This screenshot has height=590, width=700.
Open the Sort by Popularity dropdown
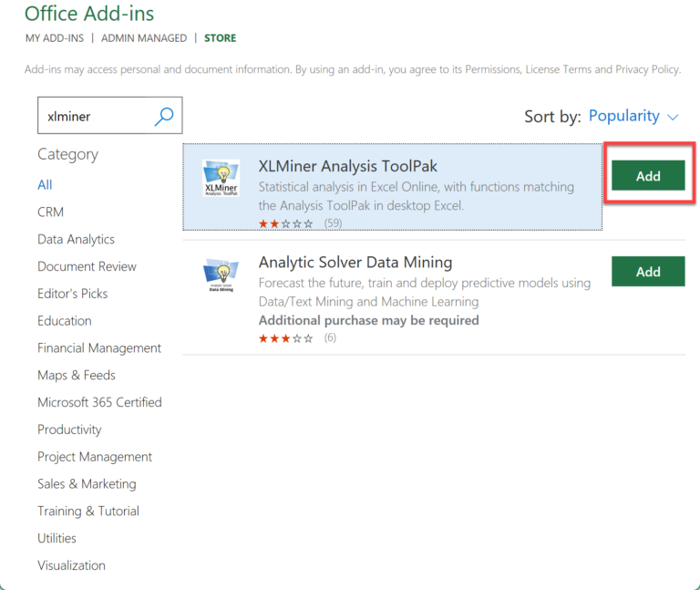pos(624,116)
